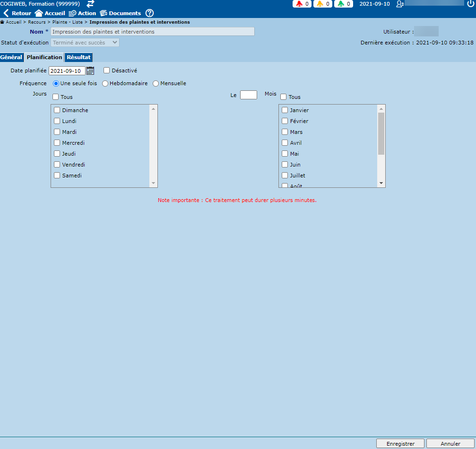Enable the Désactivé checkbox
The image size is (476, 449).
tap(107, 70)
